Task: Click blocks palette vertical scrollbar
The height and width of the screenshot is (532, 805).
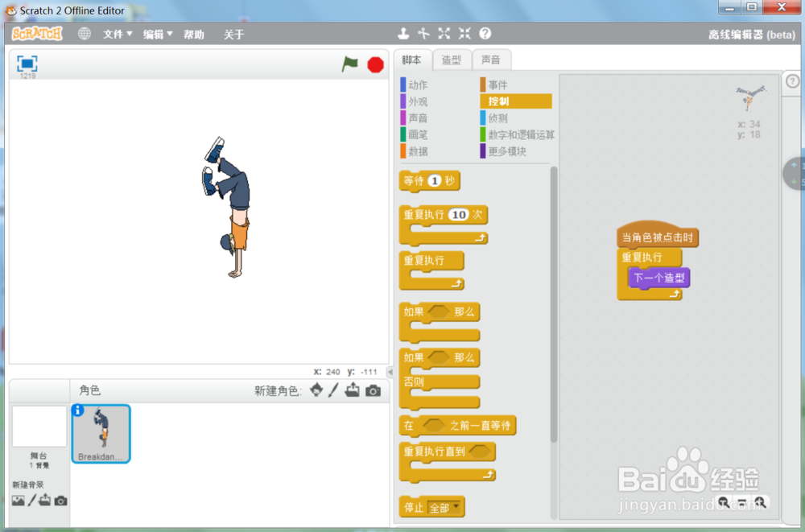Action: coord(554,303)
